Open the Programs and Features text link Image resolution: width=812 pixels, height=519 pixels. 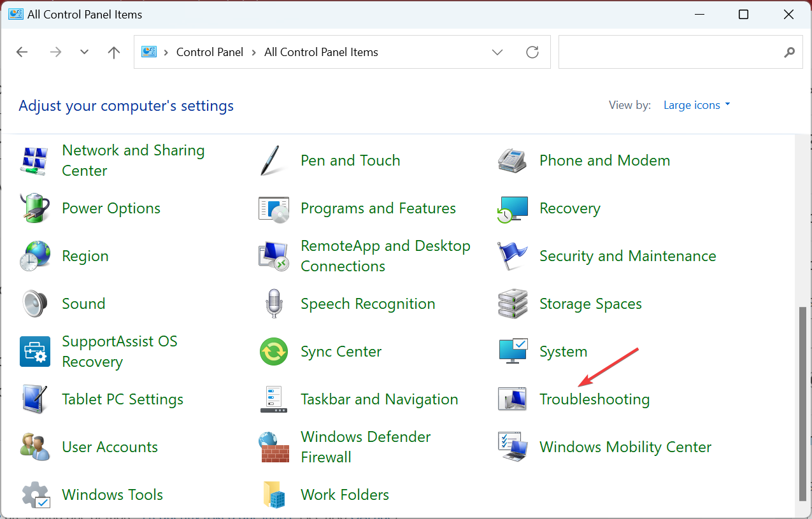point(378,208)
